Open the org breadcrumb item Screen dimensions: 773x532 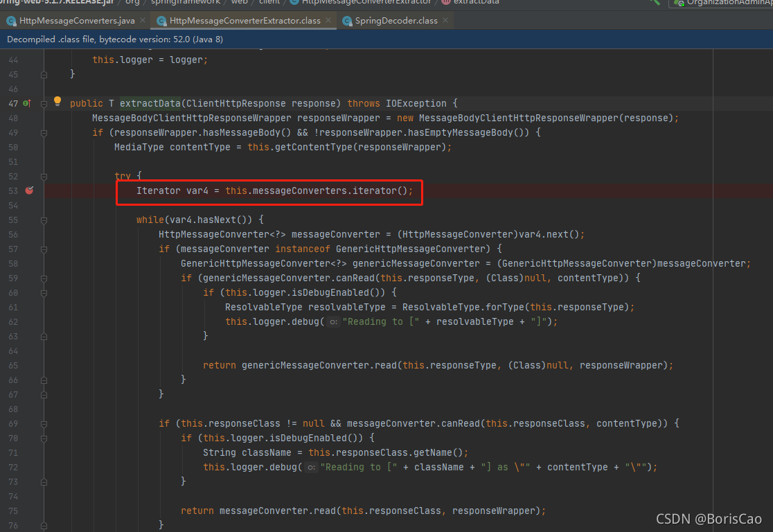[132, 3]
